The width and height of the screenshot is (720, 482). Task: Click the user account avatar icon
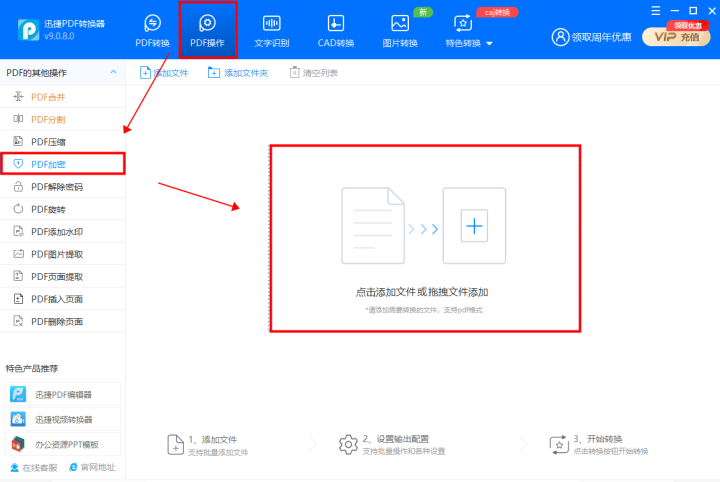click(560, 37)
